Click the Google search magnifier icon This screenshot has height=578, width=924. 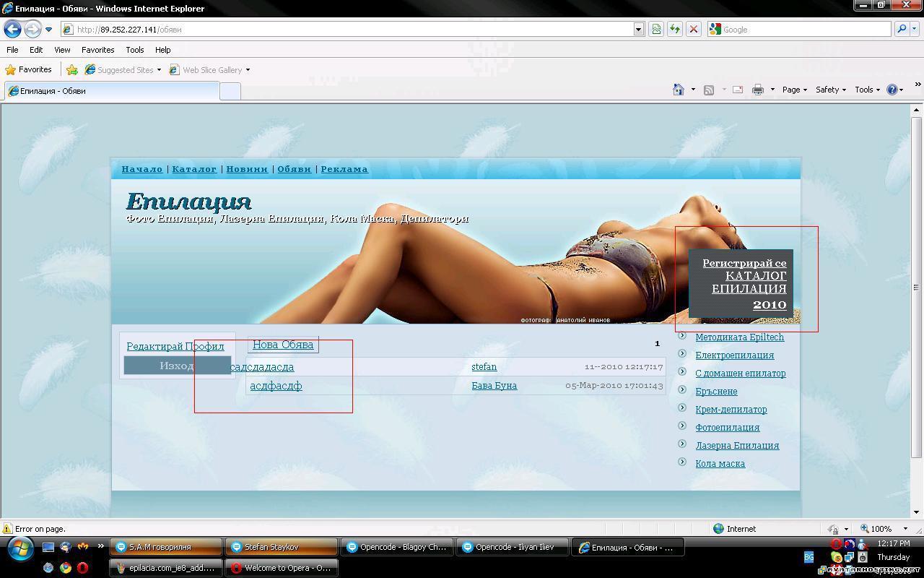(x=902, y=29)
